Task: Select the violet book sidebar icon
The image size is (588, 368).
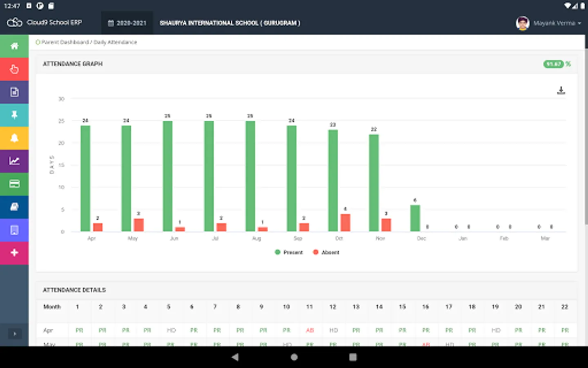Action: coord(14,230)
